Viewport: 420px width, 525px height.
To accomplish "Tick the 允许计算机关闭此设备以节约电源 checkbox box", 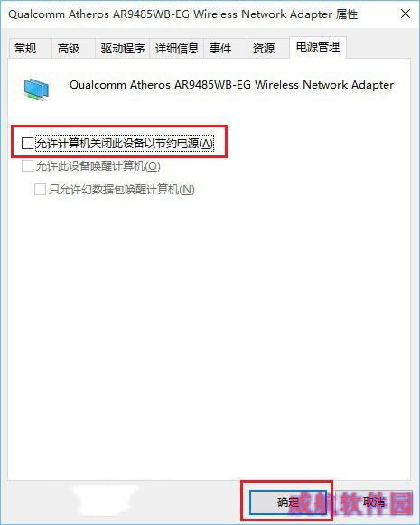I will 27,143.
